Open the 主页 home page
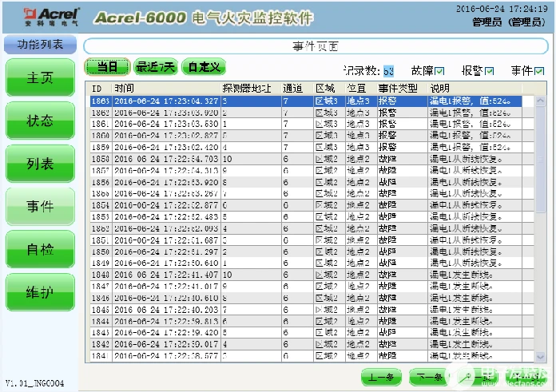The image size is (556, 392). tap(41, 77)
